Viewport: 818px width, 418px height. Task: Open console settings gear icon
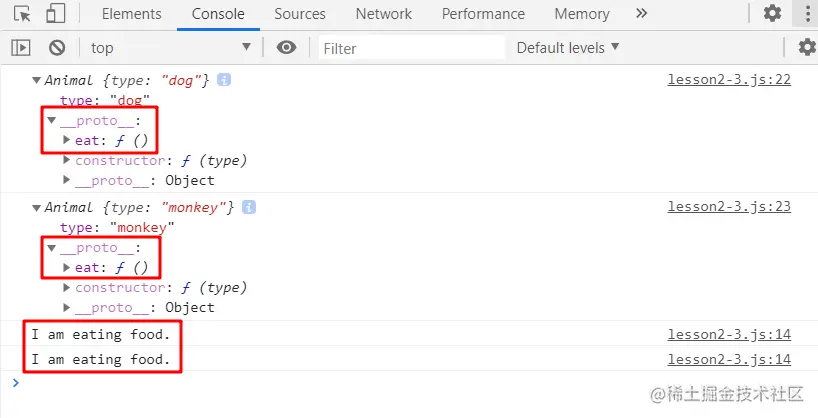(x=806, y=47)
